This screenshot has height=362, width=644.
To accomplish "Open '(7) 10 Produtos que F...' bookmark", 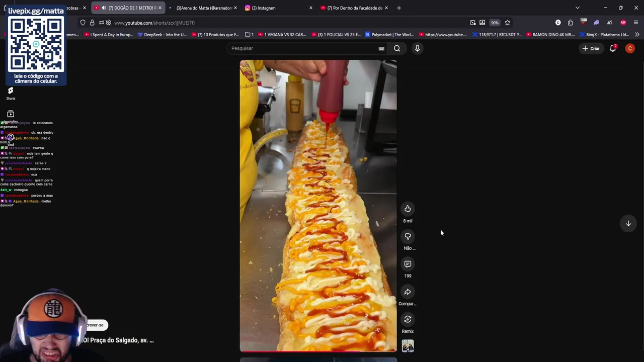I will click(215, 35).
